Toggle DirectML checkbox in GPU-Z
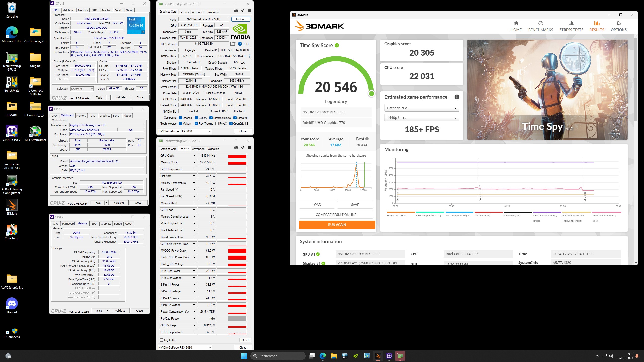Screen dimensions: 644x362 235,118
